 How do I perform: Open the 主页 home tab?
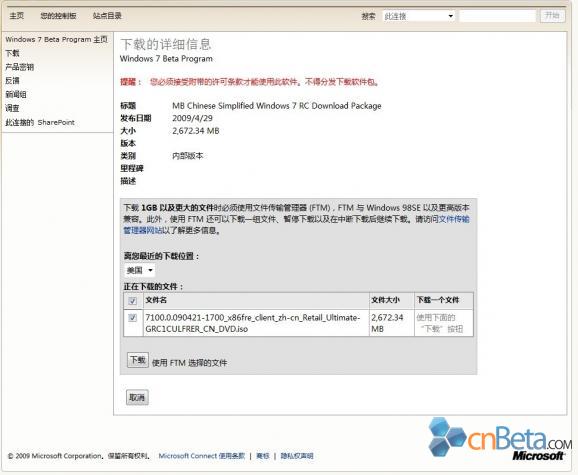coord(16,15)
